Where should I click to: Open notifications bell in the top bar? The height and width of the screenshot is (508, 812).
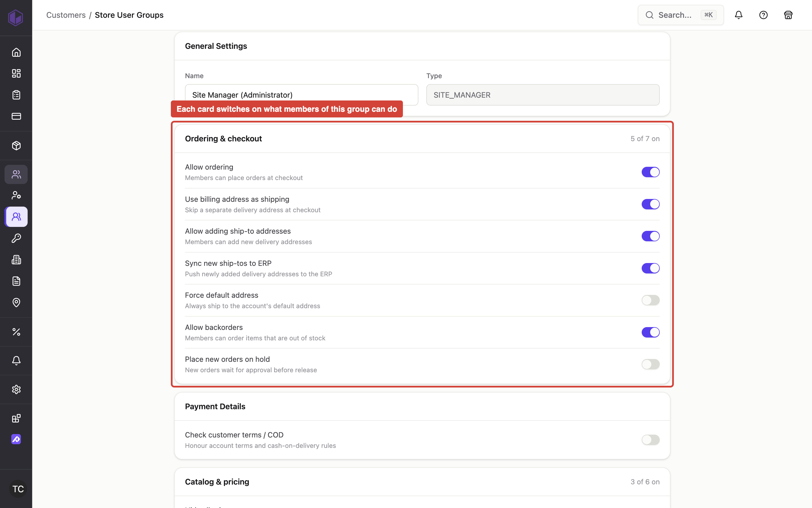pyautogui.click(x=738, y=15)
